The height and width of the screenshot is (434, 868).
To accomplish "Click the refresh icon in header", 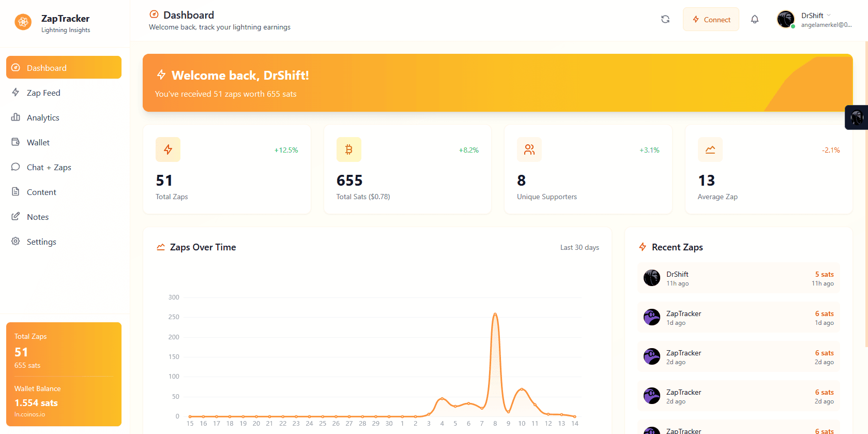I will pos(665,19).
